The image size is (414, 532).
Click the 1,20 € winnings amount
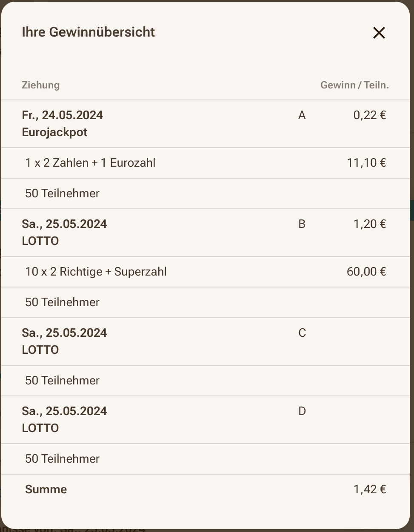[x=369, y=224]
